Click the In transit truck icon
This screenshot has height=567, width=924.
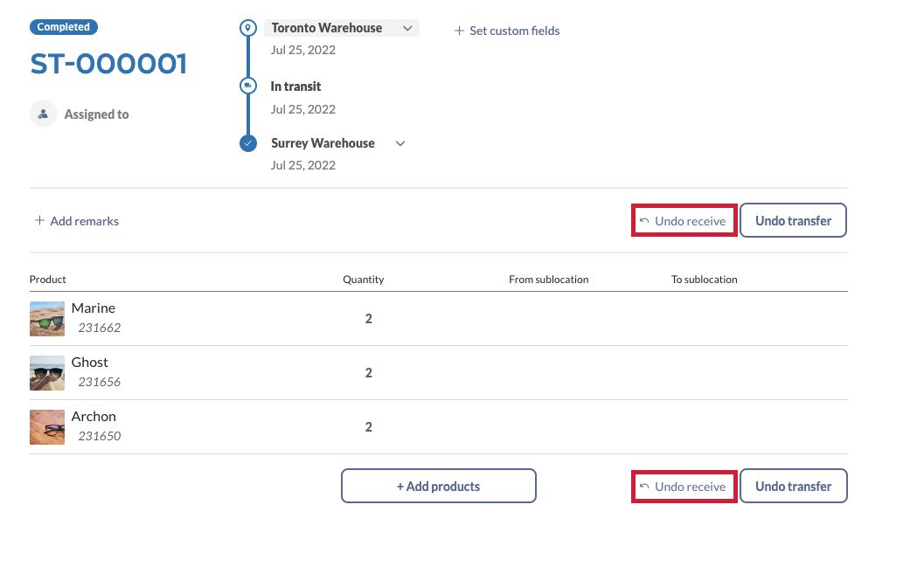248,86
